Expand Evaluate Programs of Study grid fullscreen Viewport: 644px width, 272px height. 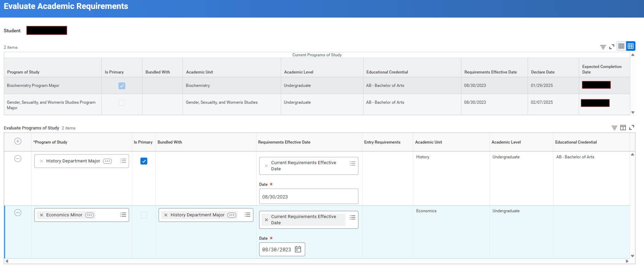tap(632, 127)
